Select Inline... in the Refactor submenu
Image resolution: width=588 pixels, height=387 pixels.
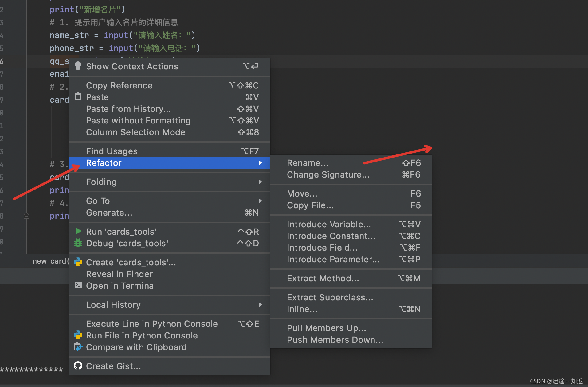pyautogui.click(x=351, y=309)
